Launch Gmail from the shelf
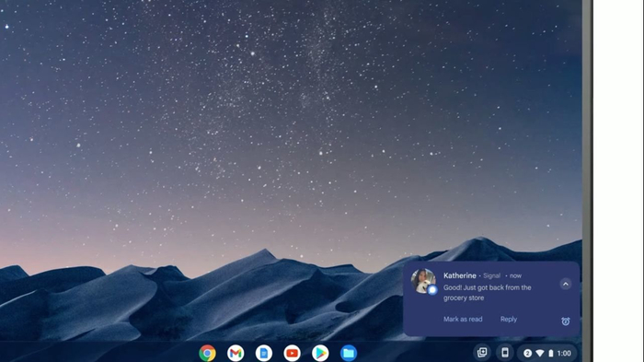 tap(236, 353)
